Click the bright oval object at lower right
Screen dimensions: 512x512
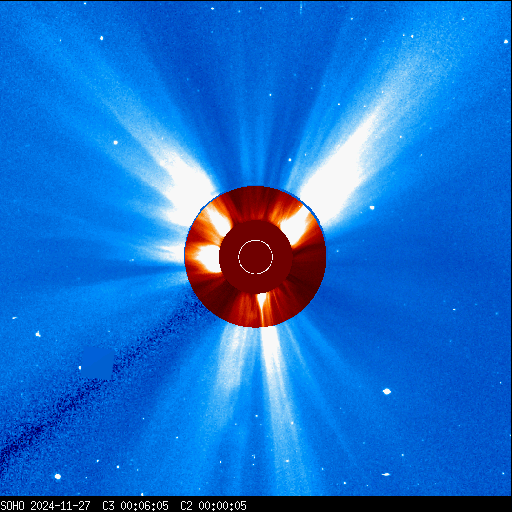[387, 391]
